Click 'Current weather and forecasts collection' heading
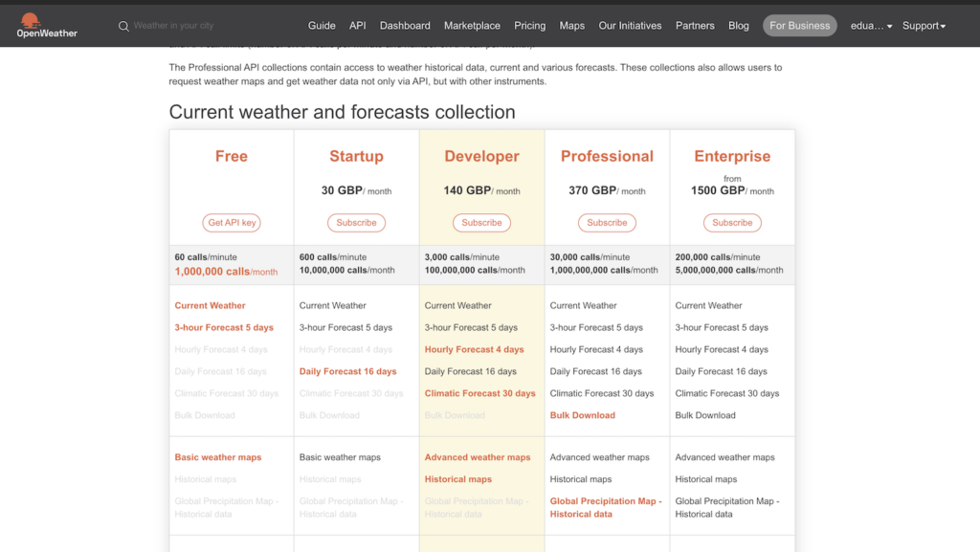The height and width of the screenshot is (552, 980). tap(343, 112)
